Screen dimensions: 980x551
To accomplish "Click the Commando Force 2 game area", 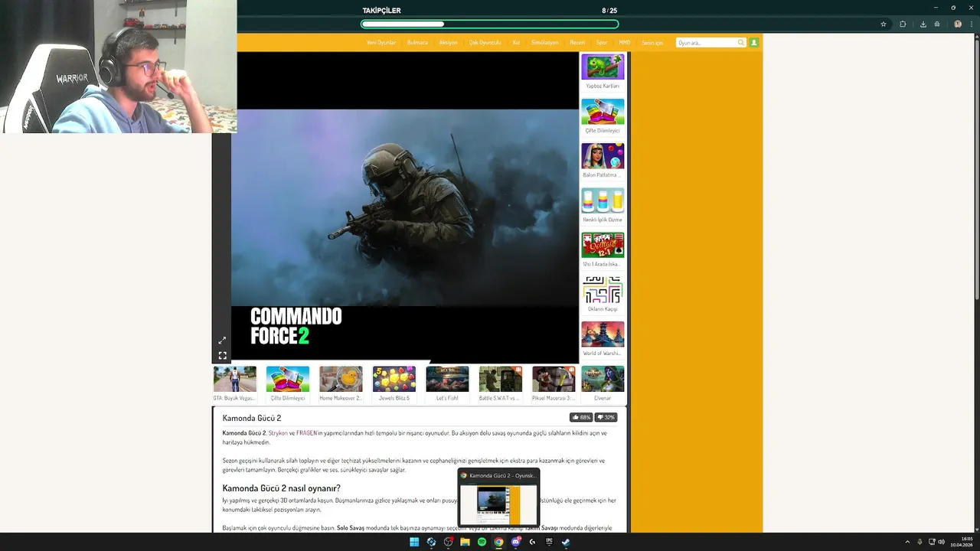I will pos(404,207).
